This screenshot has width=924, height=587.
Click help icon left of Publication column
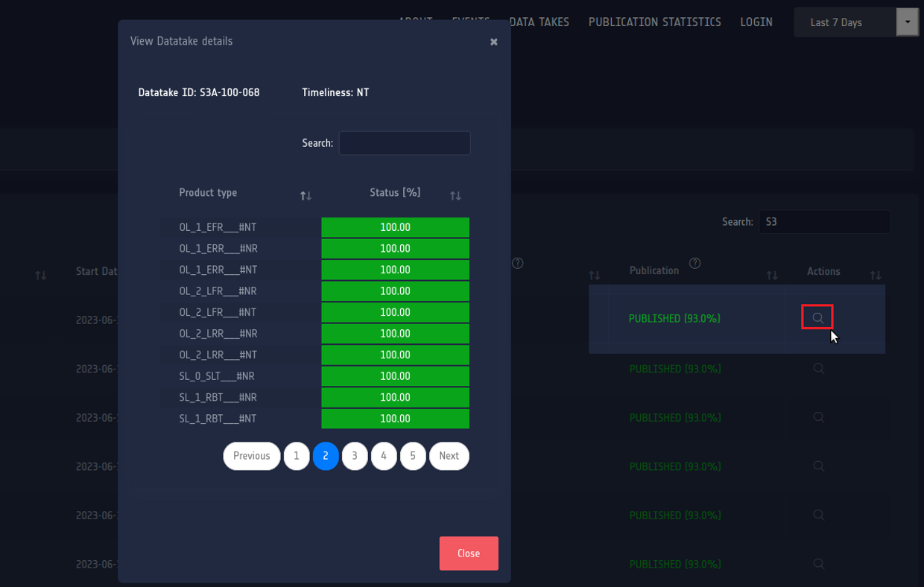pos(518,263)
